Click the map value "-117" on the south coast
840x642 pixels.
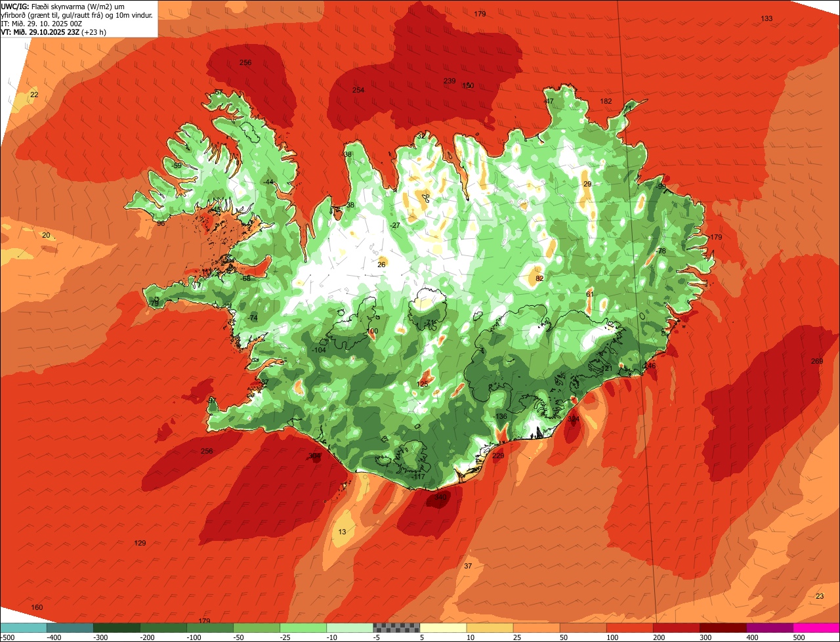(x=418, y=477)
